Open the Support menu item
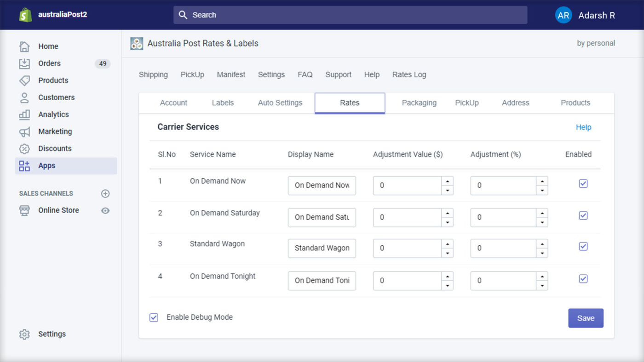This screenshot has height=362, width=644. point(338,74)
